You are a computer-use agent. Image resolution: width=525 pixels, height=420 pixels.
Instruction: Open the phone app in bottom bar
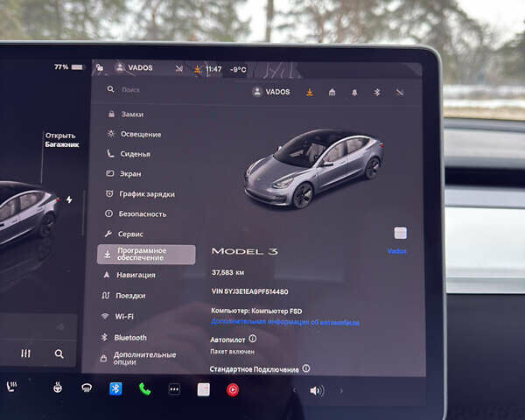[144, 389]
